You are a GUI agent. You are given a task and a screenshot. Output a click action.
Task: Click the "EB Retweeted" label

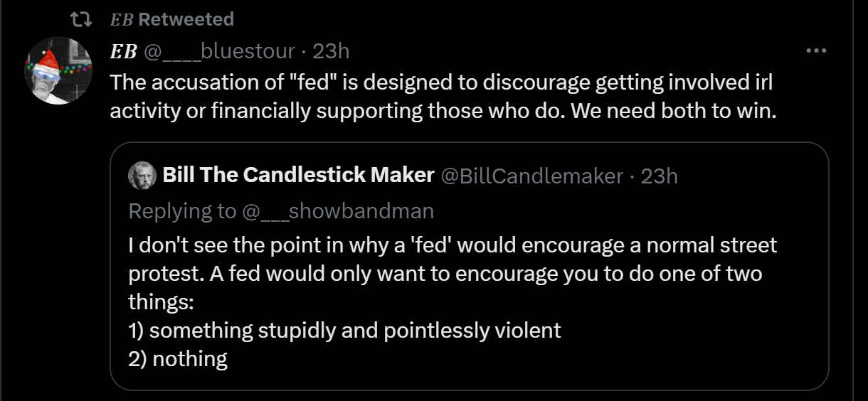pyautogui.click(x=171, y=19)
